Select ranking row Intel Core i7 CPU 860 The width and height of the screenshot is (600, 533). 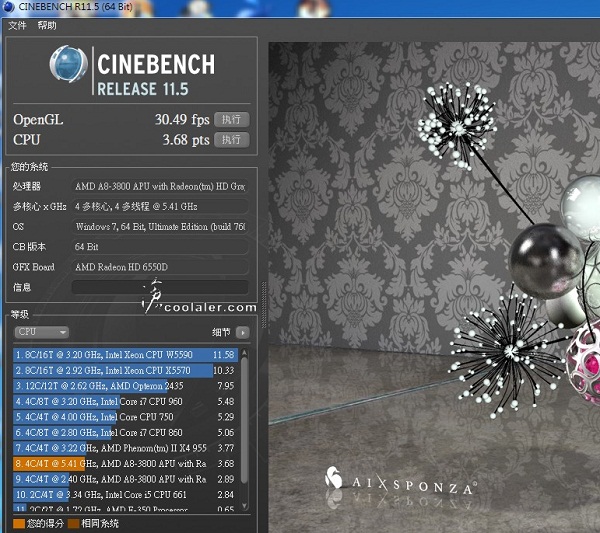click(x=125, y=432)
